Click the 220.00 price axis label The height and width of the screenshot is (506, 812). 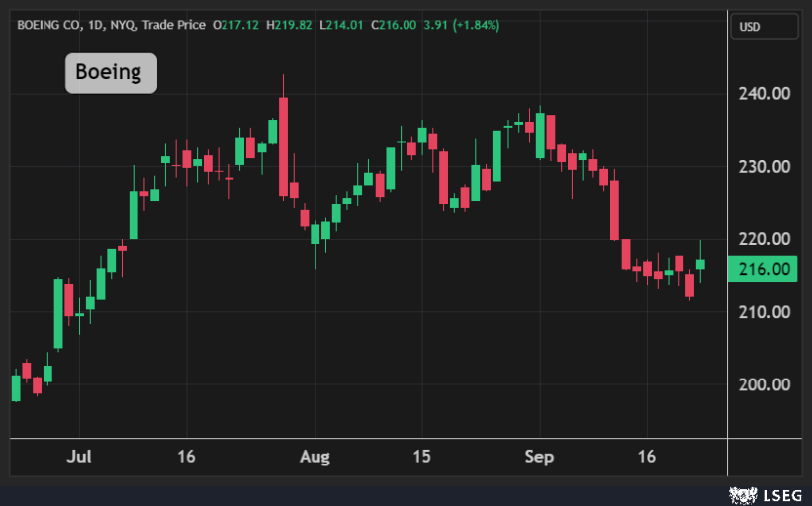click(765, 239)
